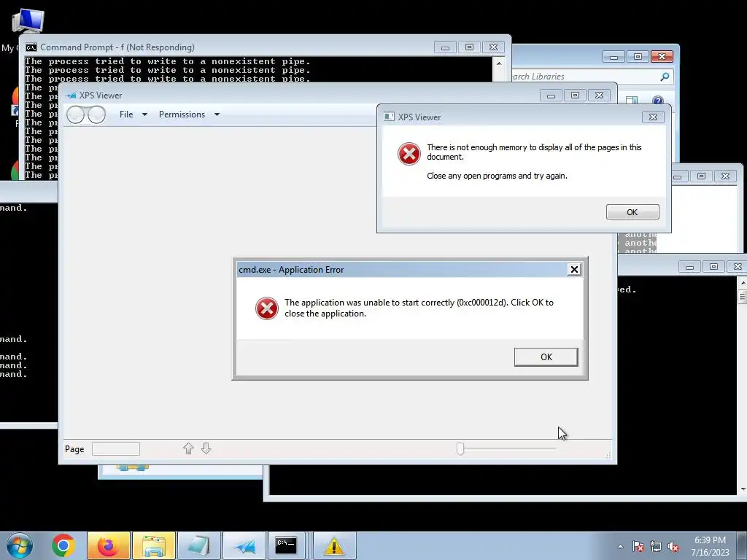Click the XPS Viewer back navigation button
The height and width of the screenshot is (560, 747).
point(75,114)
